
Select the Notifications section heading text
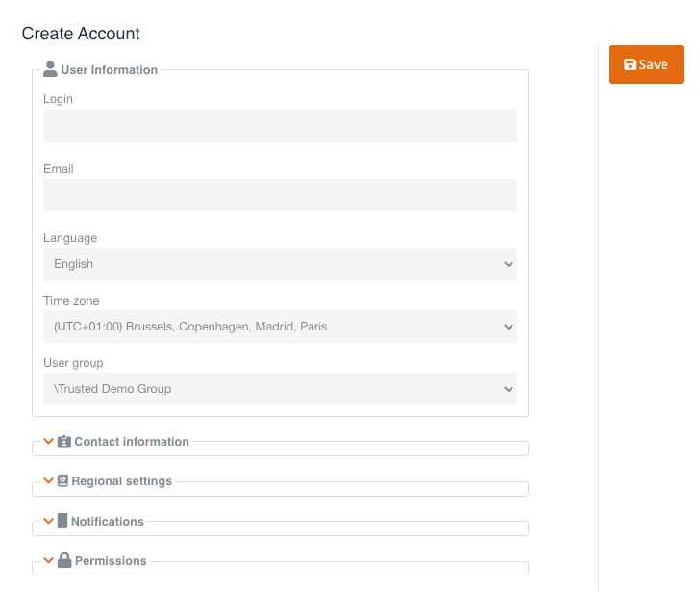coord(108,521)
